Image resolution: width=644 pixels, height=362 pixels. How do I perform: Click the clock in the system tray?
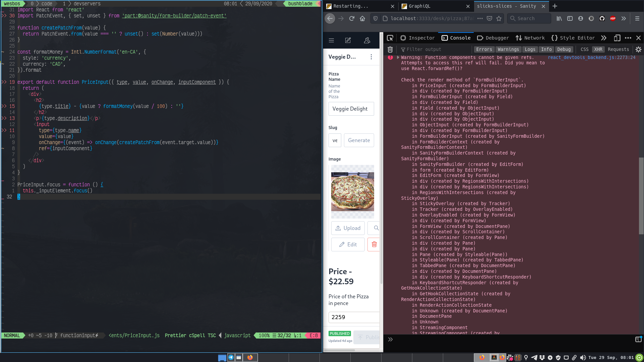point(611,358)
